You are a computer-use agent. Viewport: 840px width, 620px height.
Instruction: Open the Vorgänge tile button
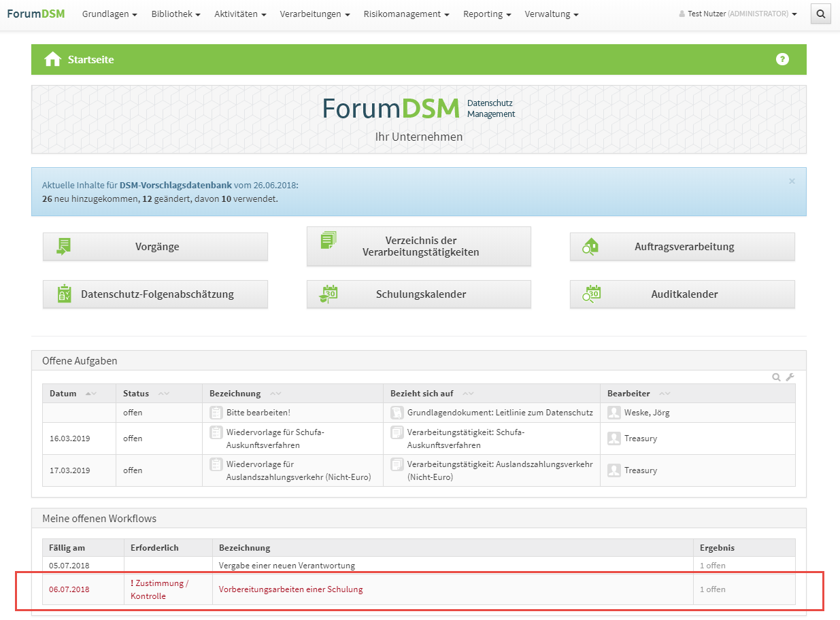coord(155,247)
